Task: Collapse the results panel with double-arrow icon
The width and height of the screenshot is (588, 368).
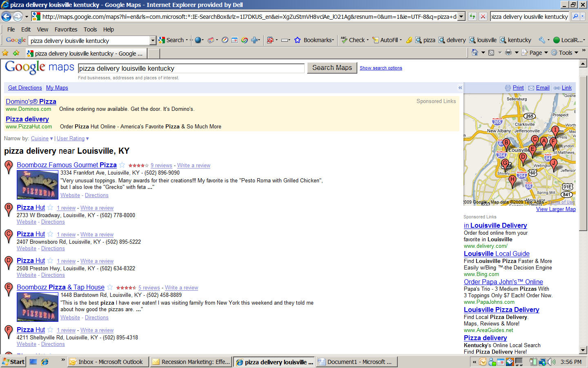Action: [x=460, y=88]
